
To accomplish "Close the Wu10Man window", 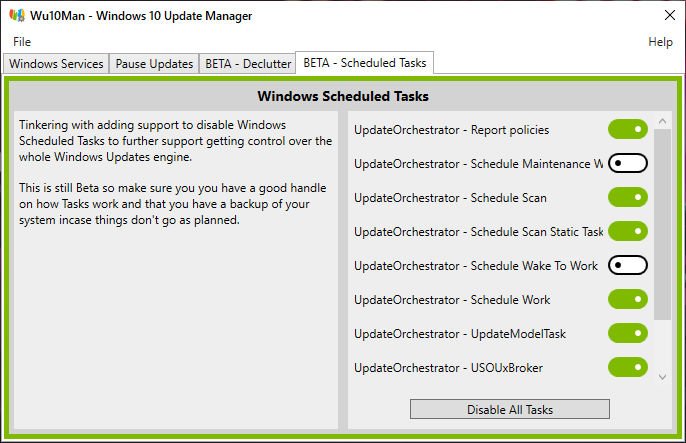I will coord(669,16).
